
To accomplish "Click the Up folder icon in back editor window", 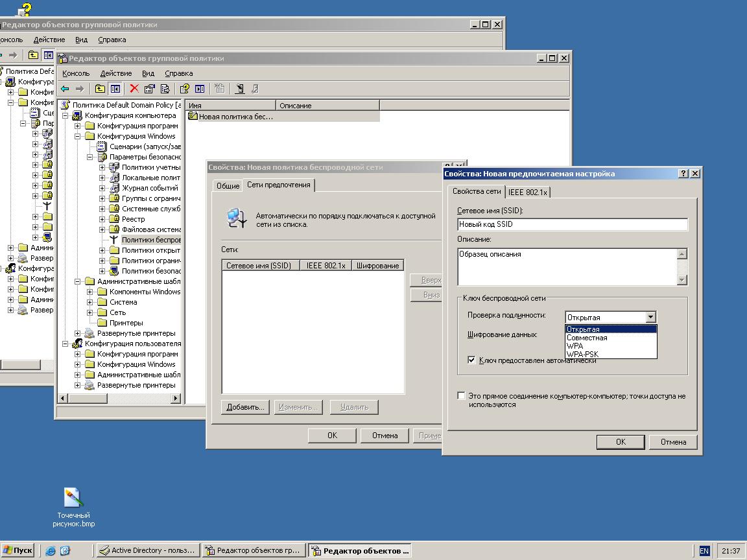I will click(33, 55).
